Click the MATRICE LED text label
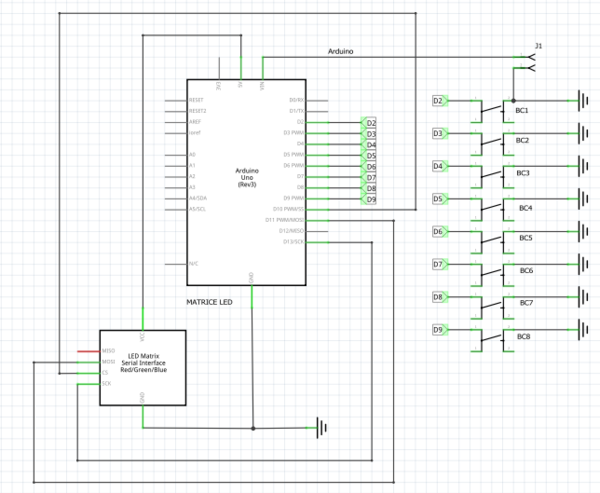 tap(212, 300)
